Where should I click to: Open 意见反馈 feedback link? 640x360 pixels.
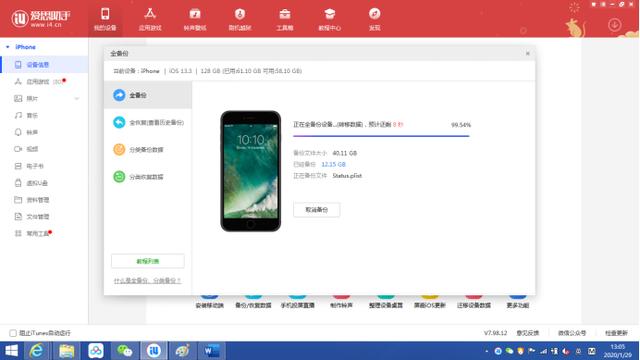coord(528,333)
